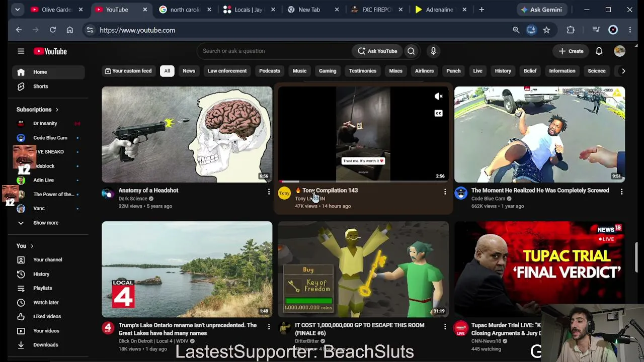The width and height of the screenshot is (644, 362).
Task: Switch to the Adrenaline tab
Action: point(440,10)
